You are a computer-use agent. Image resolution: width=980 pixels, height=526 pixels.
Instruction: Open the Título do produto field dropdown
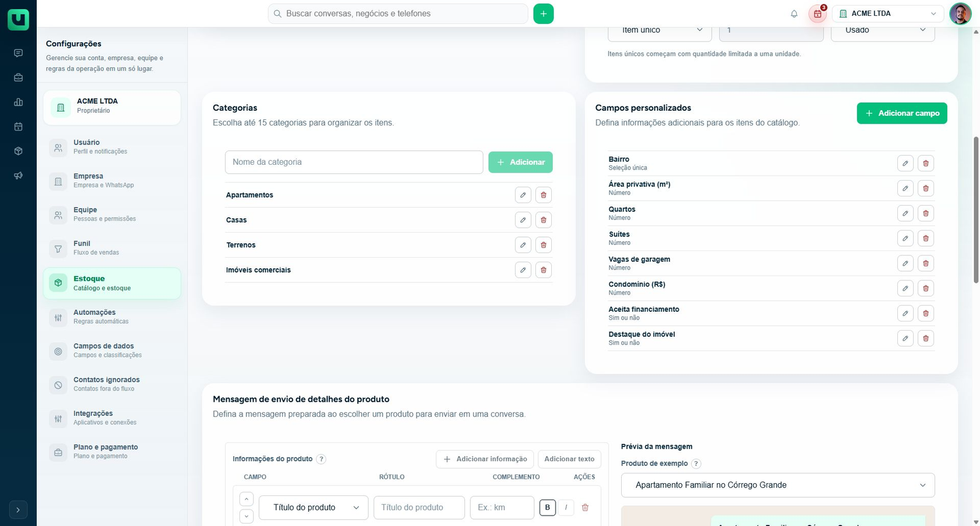[x=314, y=508]
